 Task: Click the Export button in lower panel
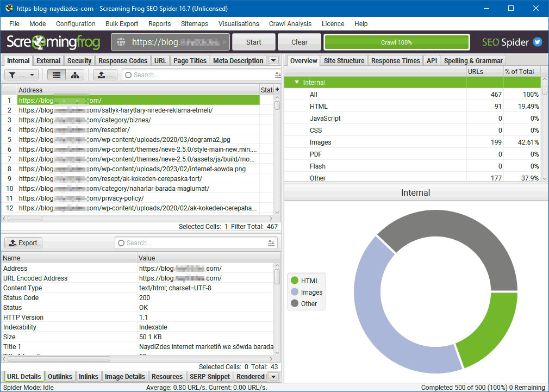click(x=23, y=243)
